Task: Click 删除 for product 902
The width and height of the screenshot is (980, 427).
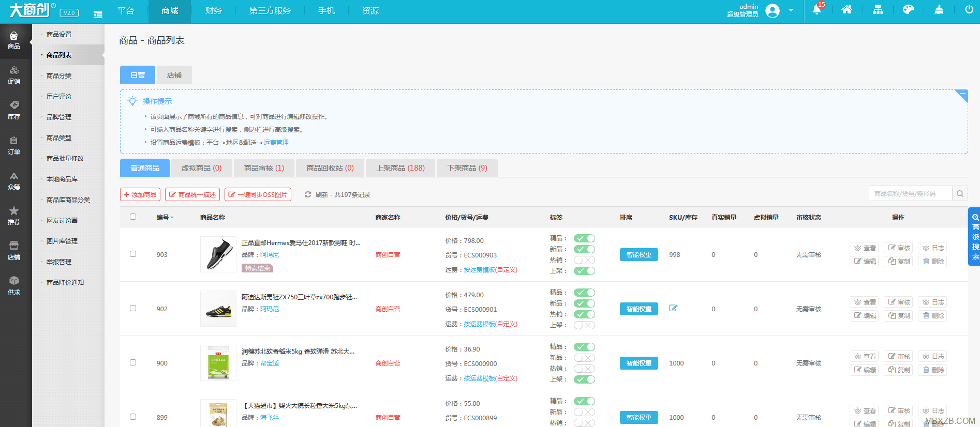Action: (933, 315)
